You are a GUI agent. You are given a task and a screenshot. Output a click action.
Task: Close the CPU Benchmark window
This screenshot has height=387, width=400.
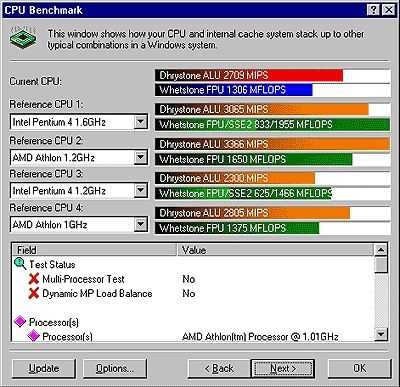tap(389, 10)
